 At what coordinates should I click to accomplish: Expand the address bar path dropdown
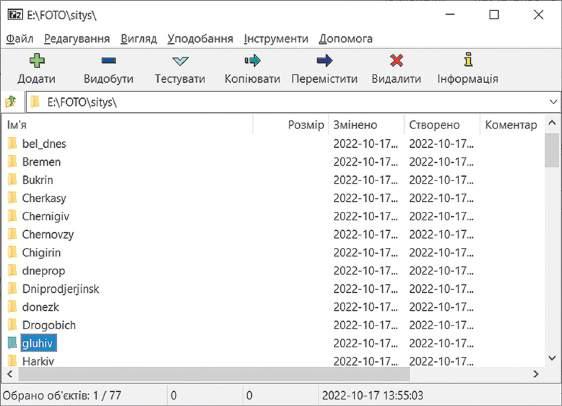553,102
